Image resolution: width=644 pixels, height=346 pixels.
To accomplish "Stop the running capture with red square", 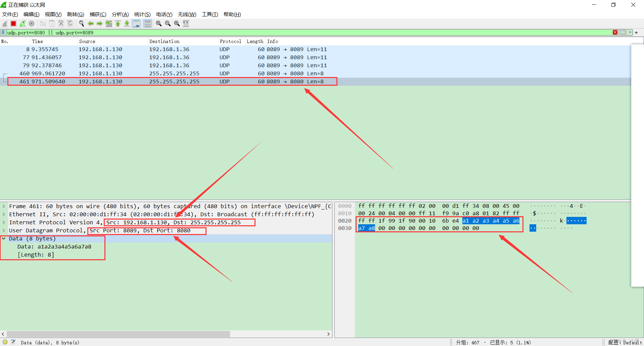I will click(13, 24).
